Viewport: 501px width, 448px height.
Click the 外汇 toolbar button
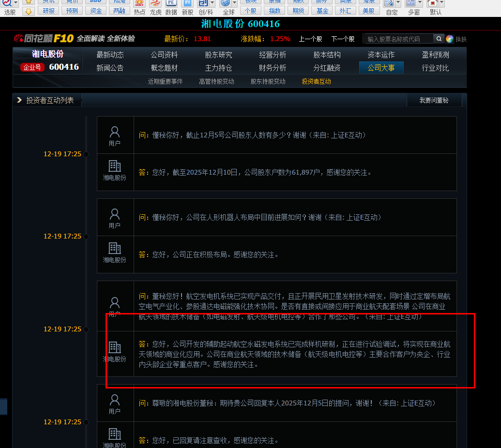[x=346, y=11]
